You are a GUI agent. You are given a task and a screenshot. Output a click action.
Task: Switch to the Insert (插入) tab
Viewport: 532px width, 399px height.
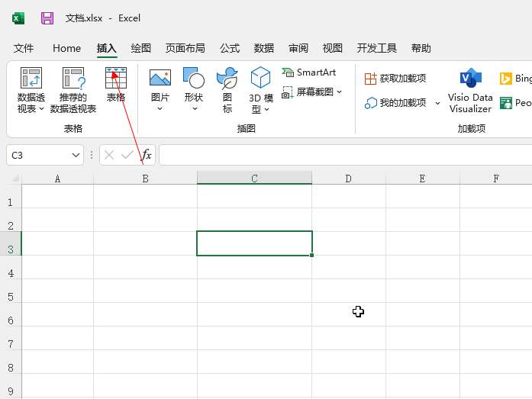click(107, 48)
